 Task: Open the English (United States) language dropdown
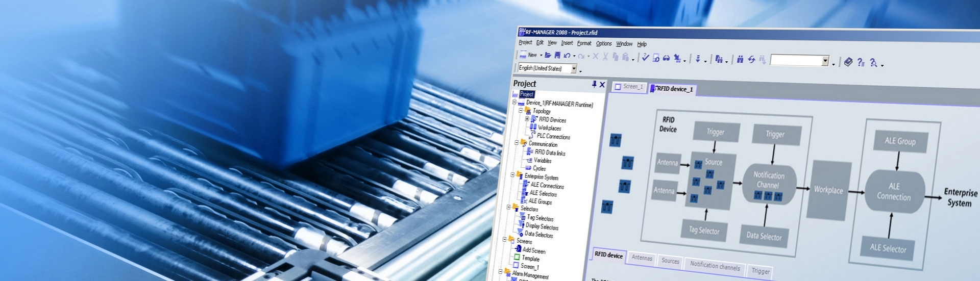coord(574,69)
